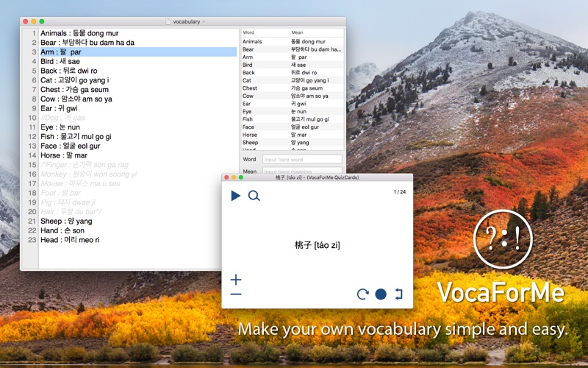This screenshot has width=588, height=368.
Task: Open search magnifier in QuizCards window
Action: click(x=254, y=196)
